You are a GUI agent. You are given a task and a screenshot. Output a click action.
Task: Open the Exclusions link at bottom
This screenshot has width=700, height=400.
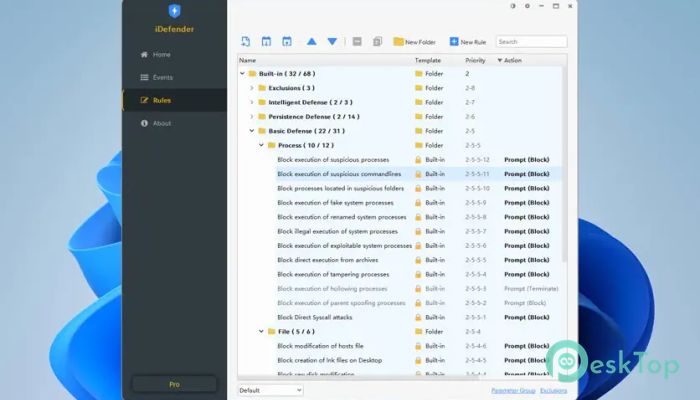554,391
